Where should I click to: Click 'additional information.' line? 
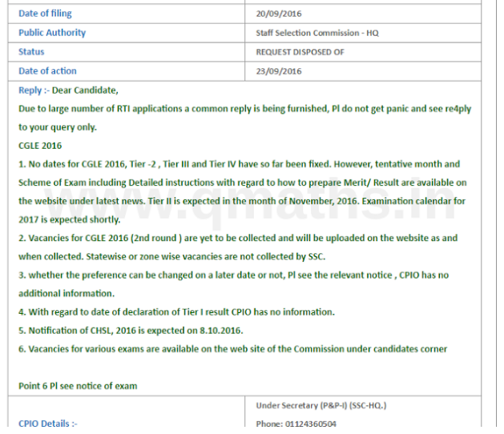[x=67, y=294]
